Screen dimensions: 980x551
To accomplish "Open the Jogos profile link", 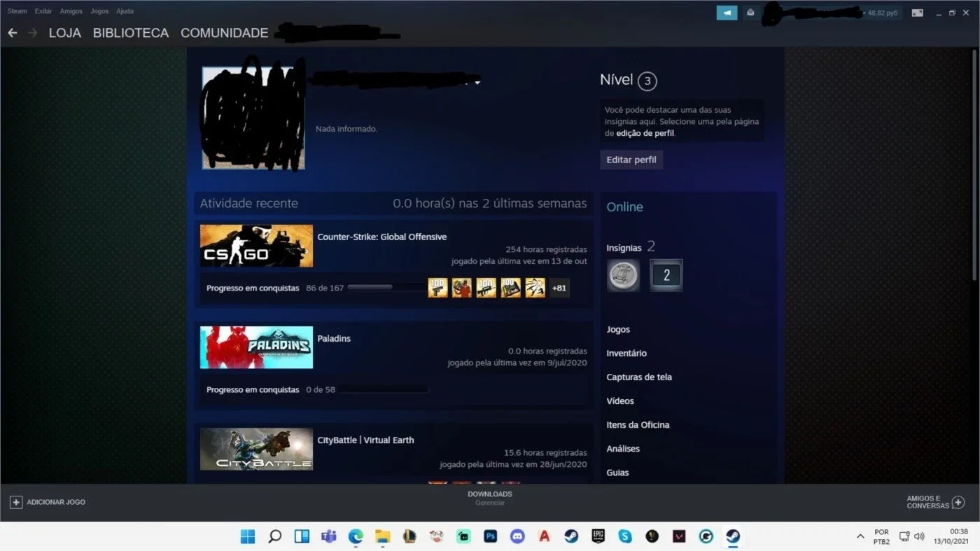I will [618, 329].
